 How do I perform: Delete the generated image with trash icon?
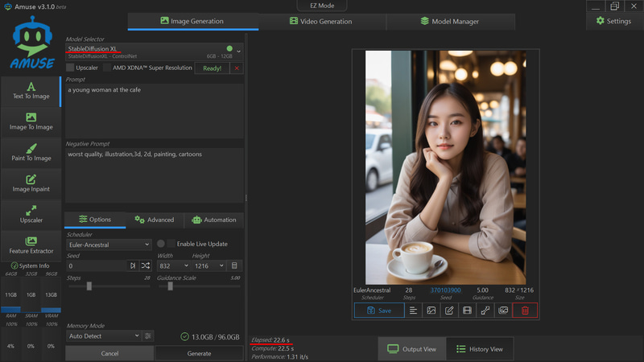[x=525, y=311]
